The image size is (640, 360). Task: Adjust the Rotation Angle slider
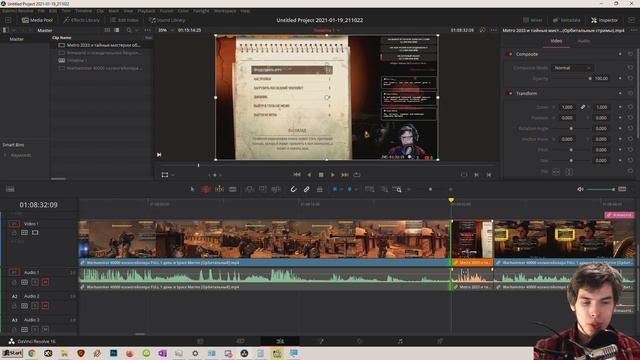coord(571,128)
